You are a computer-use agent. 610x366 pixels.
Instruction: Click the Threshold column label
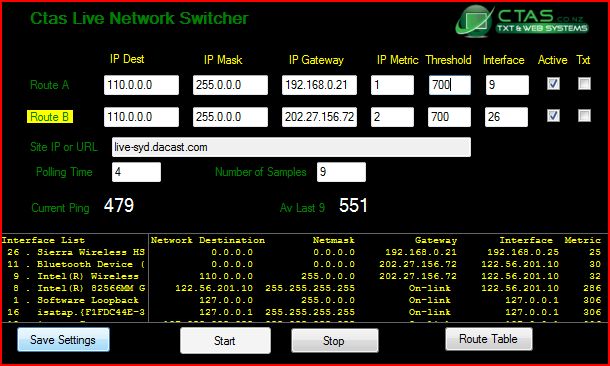(448, 60)
